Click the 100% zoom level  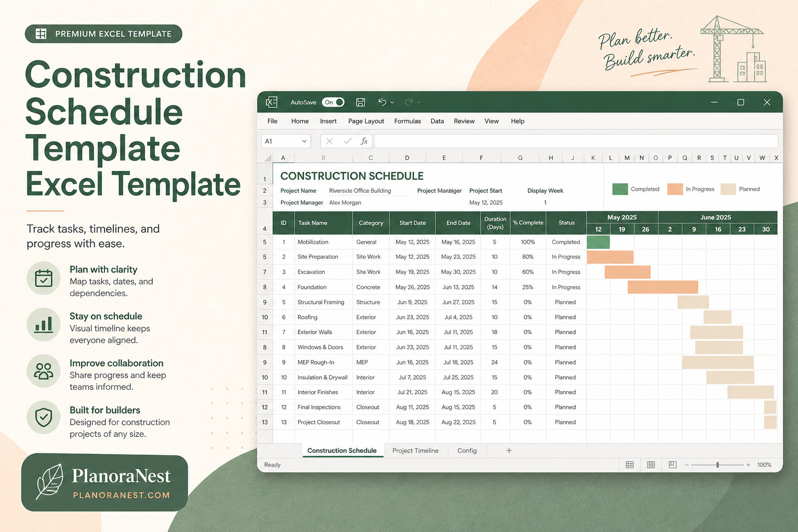point(764,465)
